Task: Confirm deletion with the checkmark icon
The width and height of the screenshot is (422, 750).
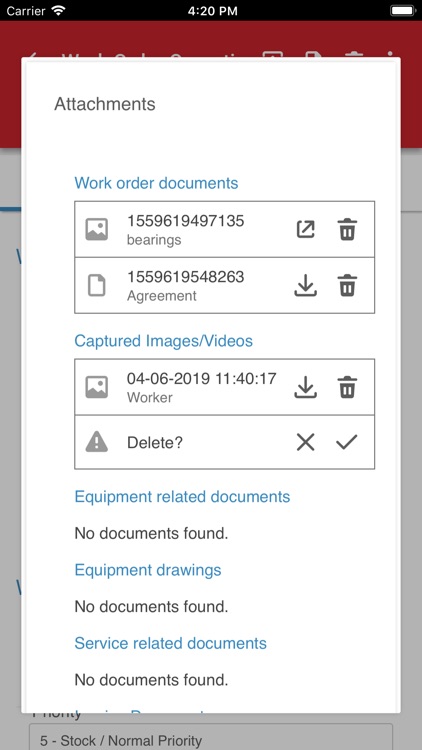Action: pyautogui.click(x=347, y=442)
